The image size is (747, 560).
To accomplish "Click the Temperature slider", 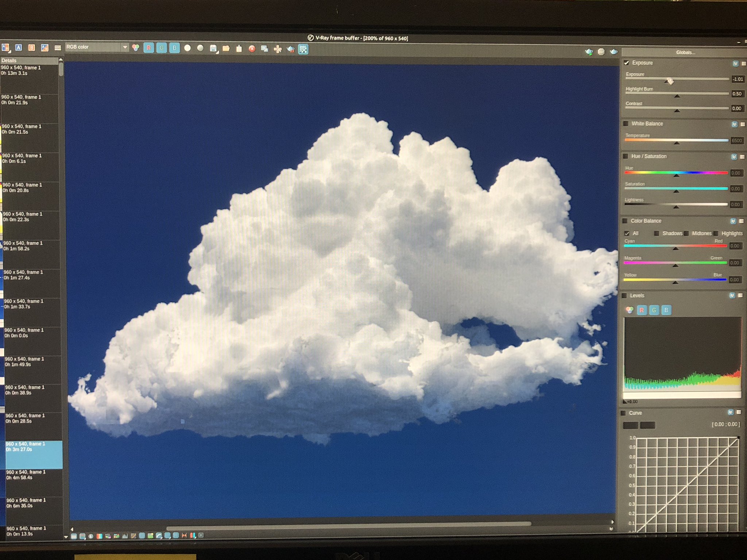I will pos(677,141).
